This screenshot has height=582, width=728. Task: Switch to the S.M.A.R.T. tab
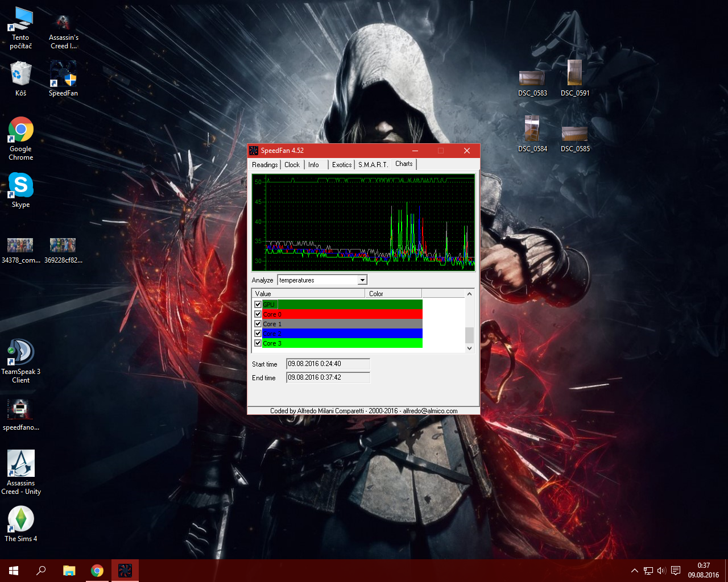[x=373, y=165]
